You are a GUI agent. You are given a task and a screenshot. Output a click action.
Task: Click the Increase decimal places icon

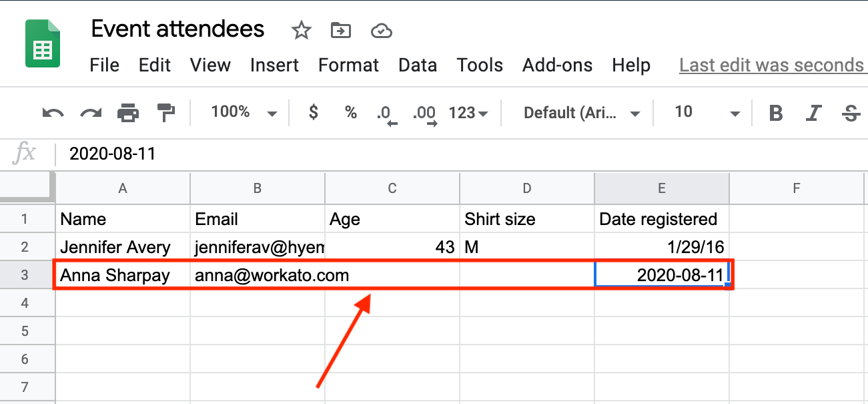tap(424, 112)
